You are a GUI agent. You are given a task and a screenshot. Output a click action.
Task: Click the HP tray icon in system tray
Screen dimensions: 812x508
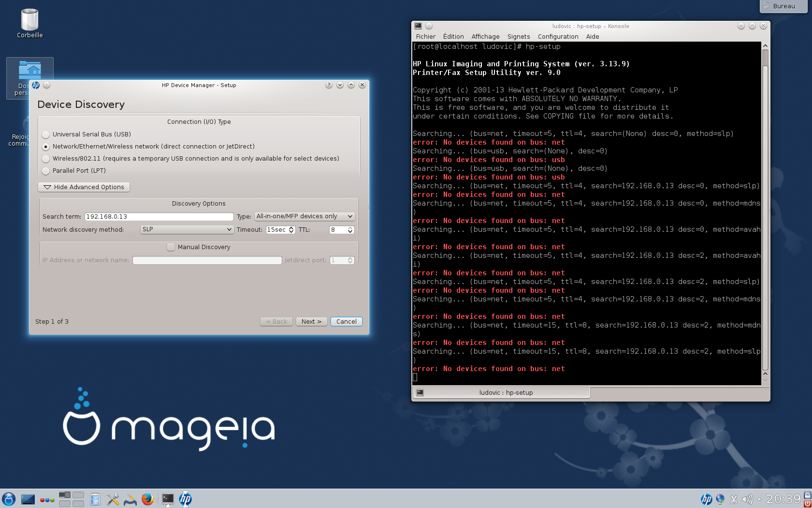pos(706,499)
